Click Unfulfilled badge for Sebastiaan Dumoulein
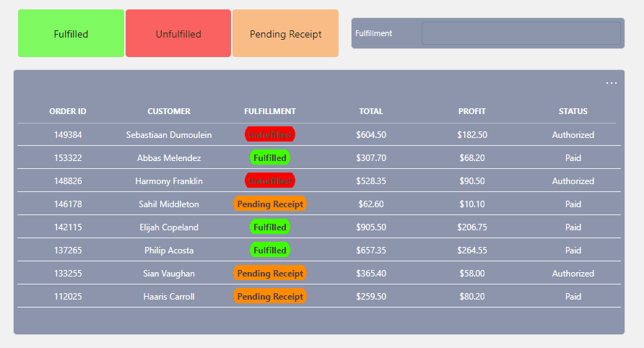Screen dimensions: 644x348 (x=270, y=135)
